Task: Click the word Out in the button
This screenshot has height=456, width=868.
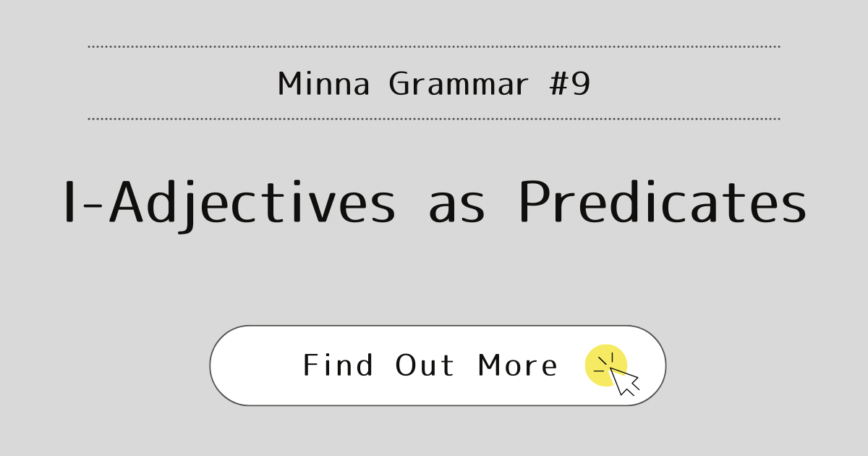Action: pos(425,366)
